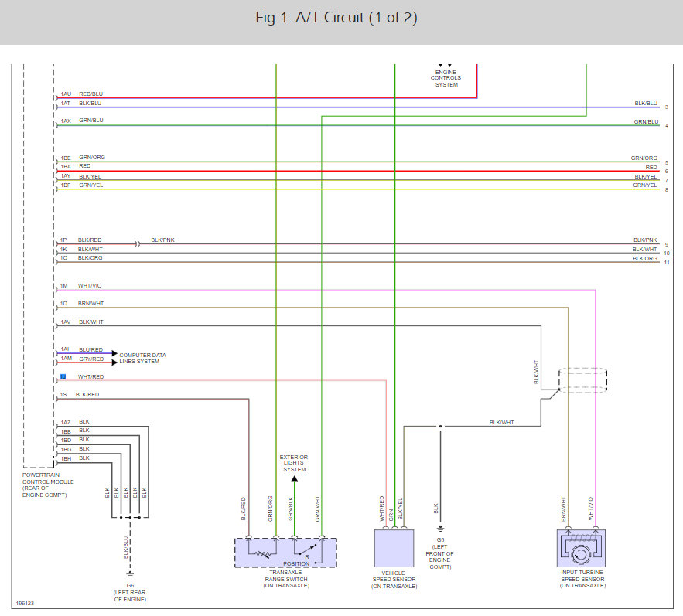Click the Input Turbine Speed Sensor caption
683x616 pixels.
pos(582,579)
